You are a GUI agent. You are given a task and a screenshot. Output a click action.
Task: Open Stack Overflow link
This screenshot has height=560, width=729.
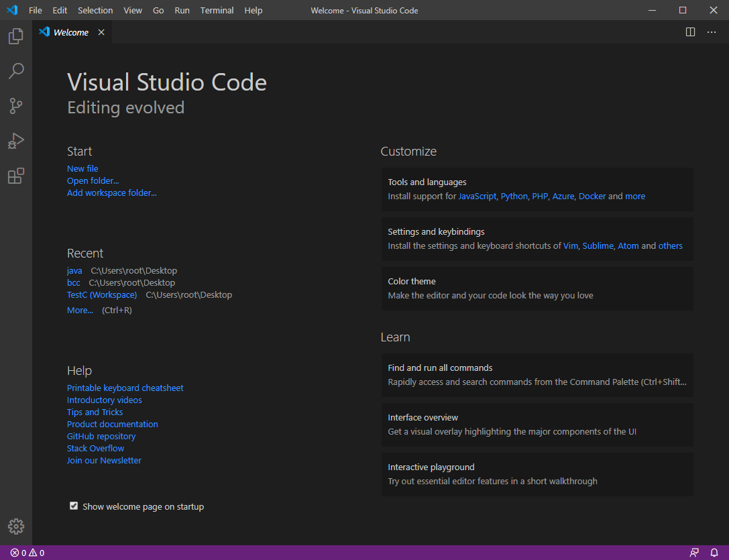coord(95,449)
